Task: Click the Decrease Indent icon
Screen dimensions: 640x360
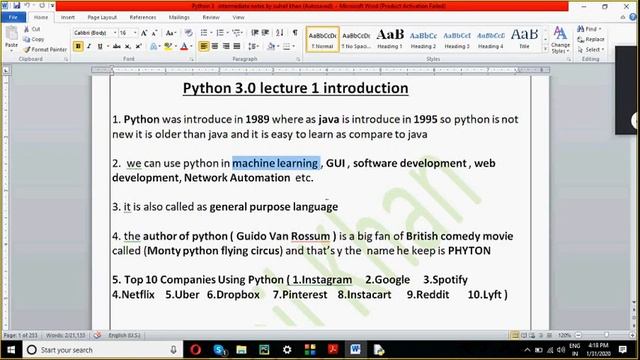Action: 255,33
